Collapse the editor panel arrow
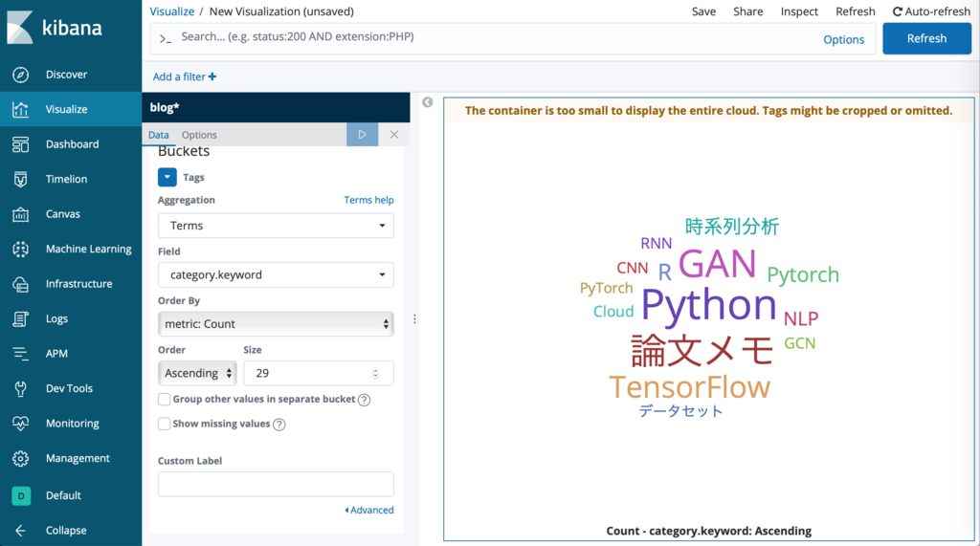The image size is (980, 546). (x=428, y=102)
